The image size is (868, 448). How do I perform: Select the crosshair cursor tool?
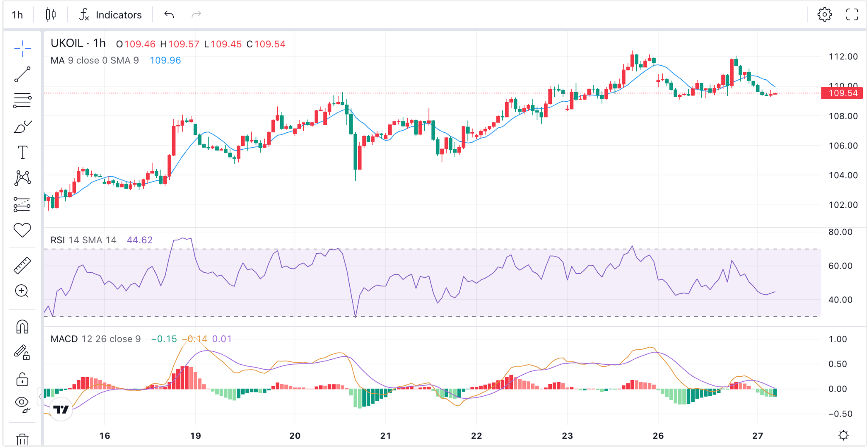22,49
